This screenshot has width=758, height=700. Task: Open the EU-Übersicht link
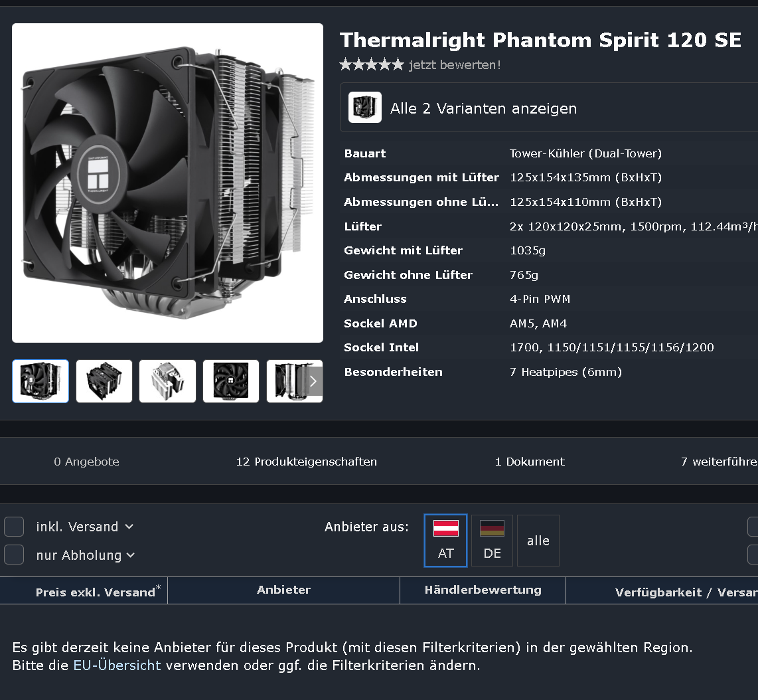117,665
